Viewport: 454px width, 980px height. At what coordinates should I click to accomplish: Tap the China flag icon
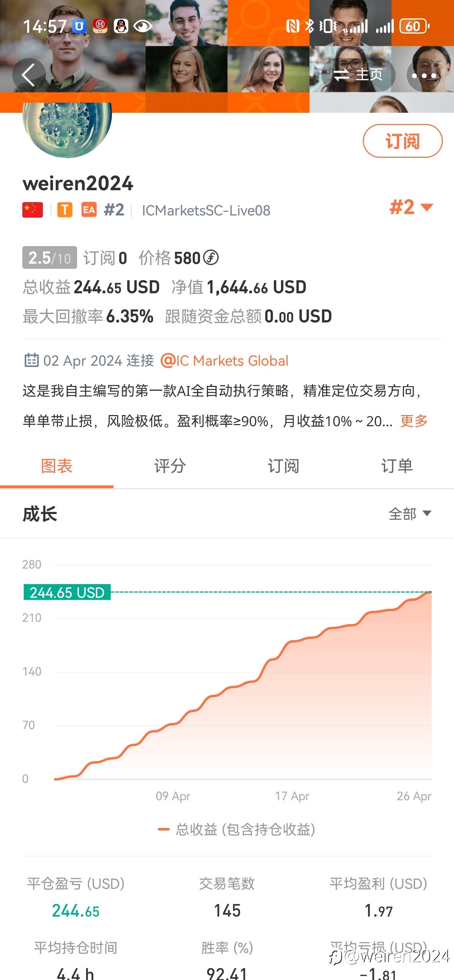[x=33, y=210]
